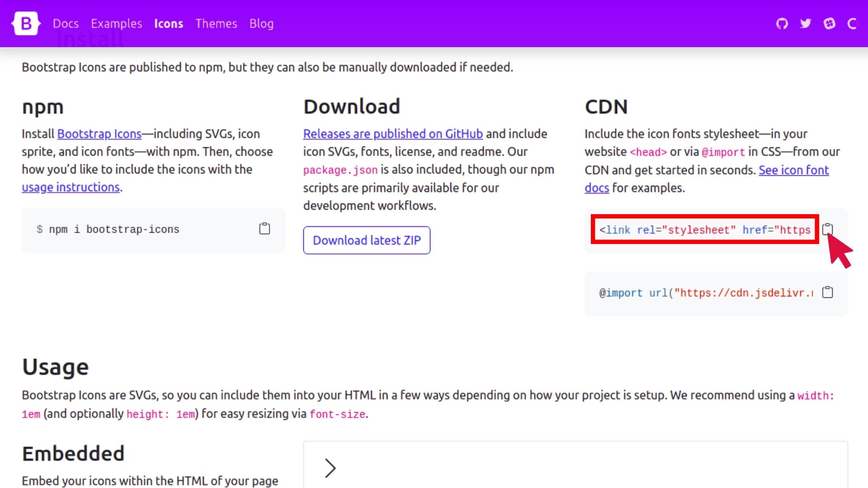Click the <head> inline code
The height and width of the screenshot is (488, 868).
pyautogui.click(x=648, y=152)
